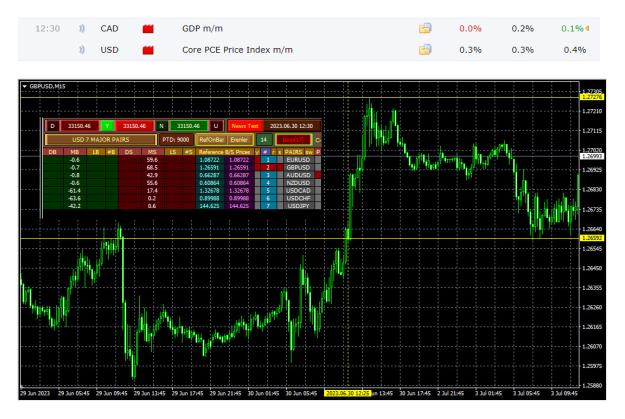This screenshot has height=419, width=625.
Task: Click the NZDUSD pair button
Action: [x=298, y=183]
